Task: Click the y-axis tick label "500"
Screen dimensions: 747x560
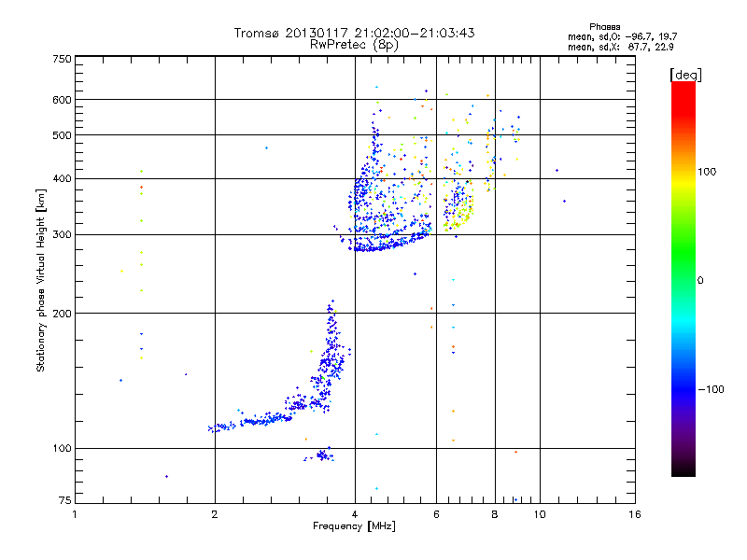Action: coord(62,135)
